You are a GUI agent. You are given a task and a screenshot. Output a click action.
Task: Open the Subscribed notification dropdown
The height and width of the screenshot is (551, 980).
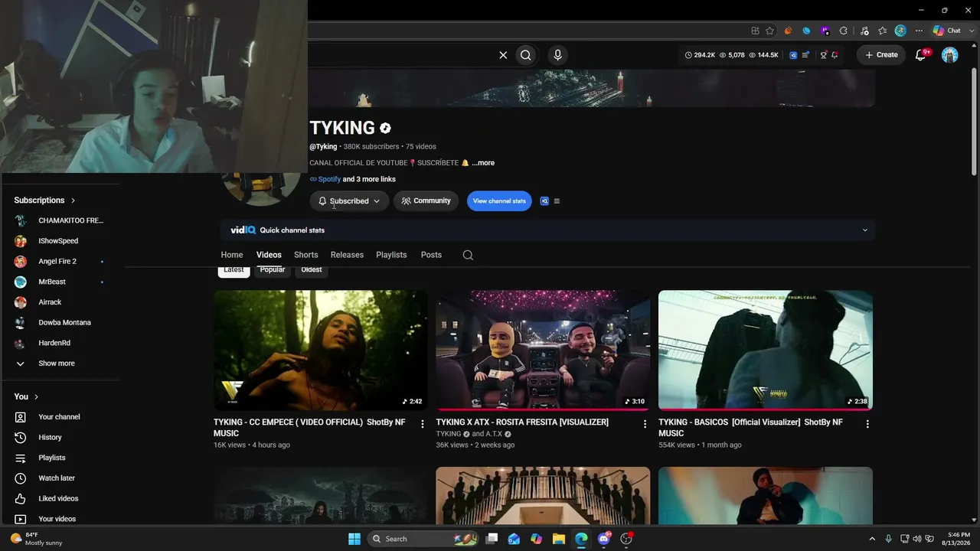(349, 201)
